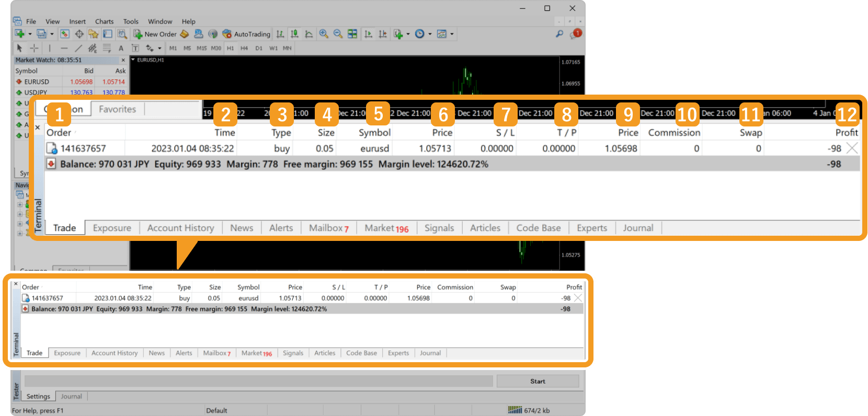The height and width of the screenshot is (416, 868).
Task: Switch chart to candlesticks icon
Action: 294,34
